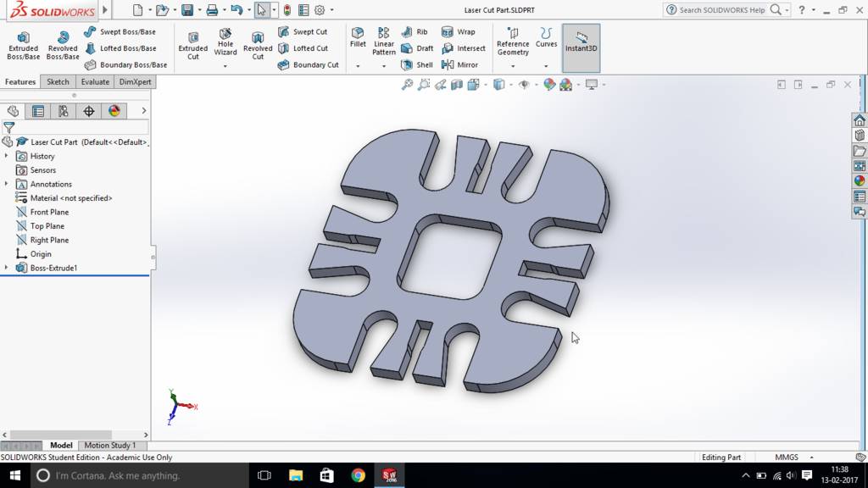
Task: Expand the manager tabs chevron
Action: (x=144, y=111)
